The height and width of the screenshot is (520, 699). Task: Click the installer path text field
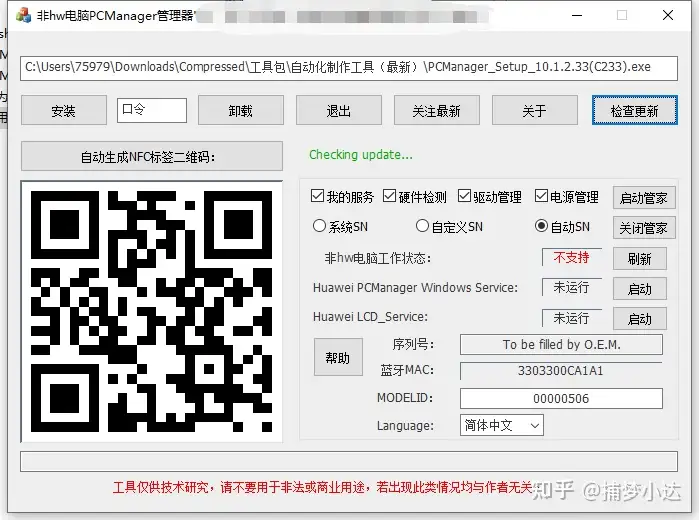pyautogui.click(x=349, y=68)
